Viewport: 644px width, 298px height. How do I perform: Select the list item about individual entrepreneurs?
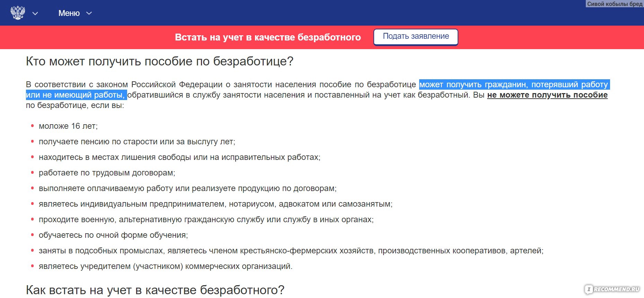tap(216, 204)
